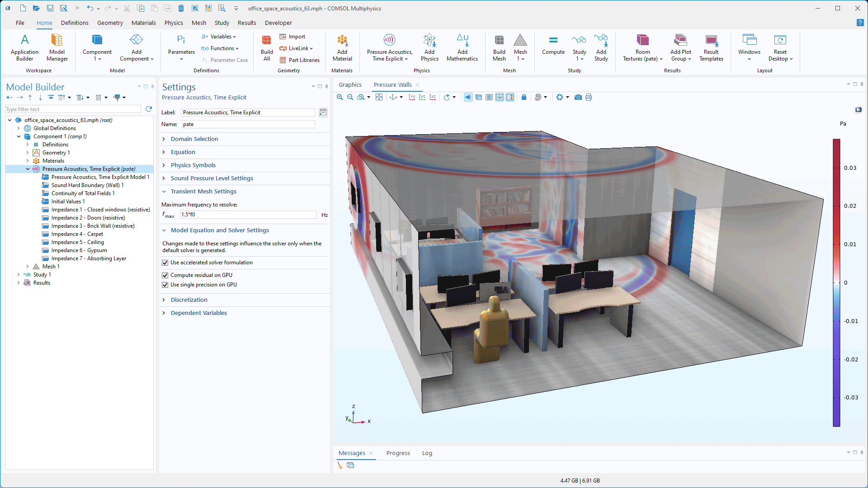This screenshot has width=868, height=488.
Task: Open the Variables dropdown
Action: [x=219, y=37]
